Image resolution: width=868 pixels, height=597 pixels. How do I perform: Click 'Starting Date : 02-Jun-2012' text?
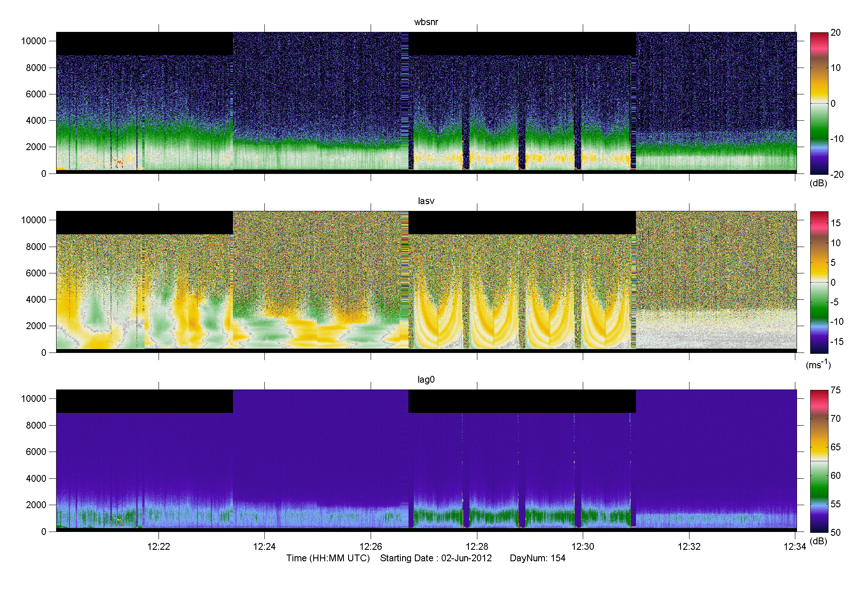point(436,558)
